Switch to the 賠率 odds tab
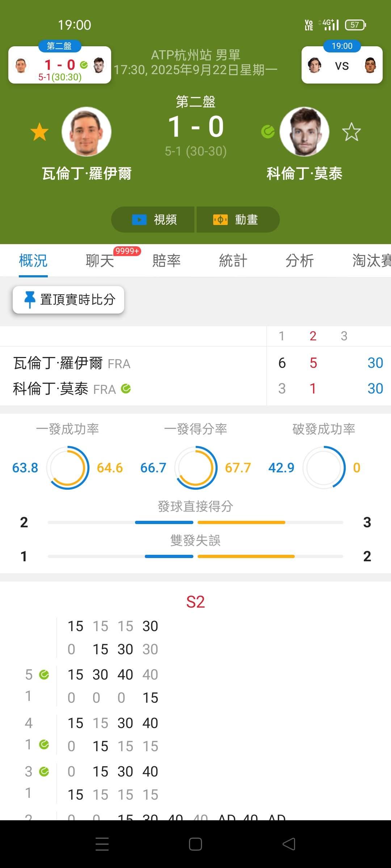The width and height of the screenshot is (391, 868). (167, 260)
